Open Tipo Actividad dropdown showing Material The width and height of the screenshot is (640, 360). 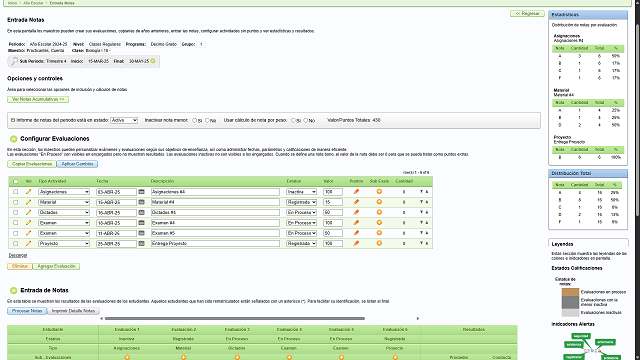click(64, 202)
